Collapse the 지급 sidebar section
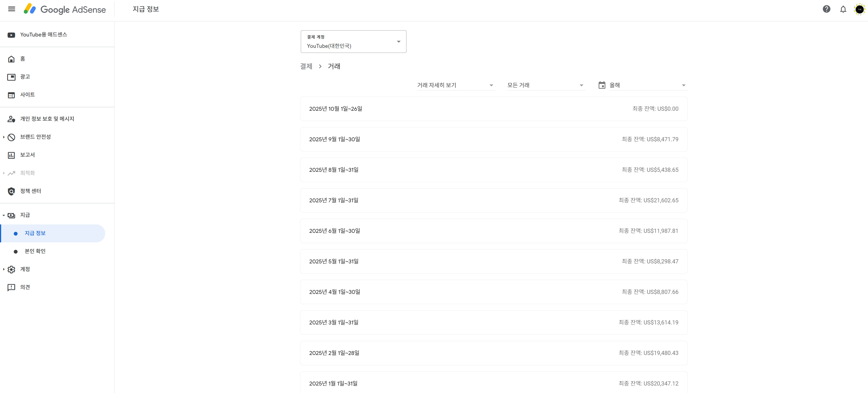The width and height of the screenshot is (868, 393). (x=4, y=215)
